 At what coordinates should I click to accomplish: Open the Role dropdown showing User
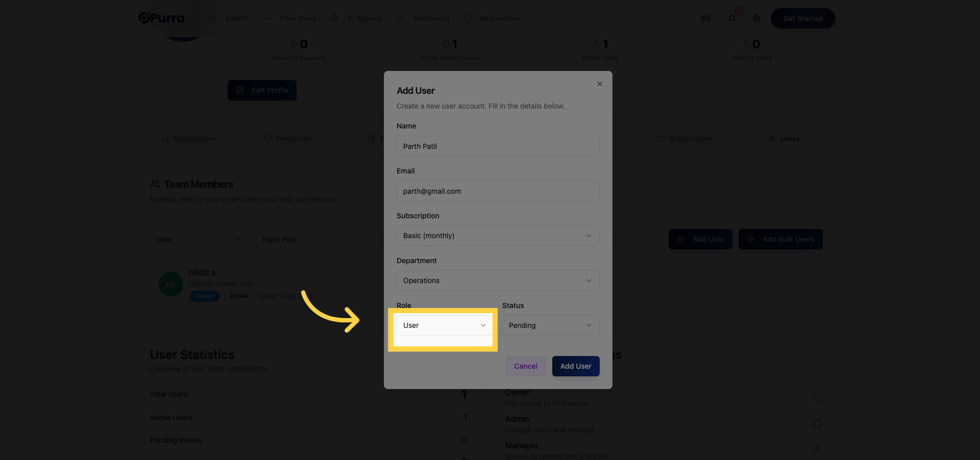444,325
